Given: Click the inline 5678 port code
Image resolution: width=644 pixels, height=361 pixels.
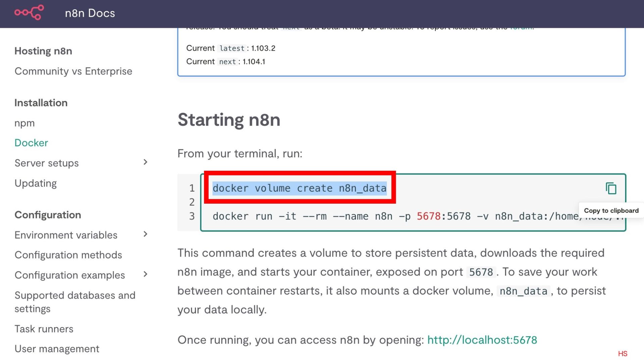Looking at the screenshot, I should tap(481, 272).
